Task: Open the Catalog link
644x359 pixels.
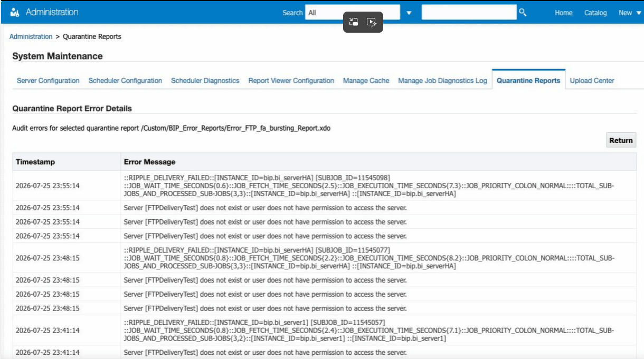Action: pyautogui.click(x=595, y=13)
